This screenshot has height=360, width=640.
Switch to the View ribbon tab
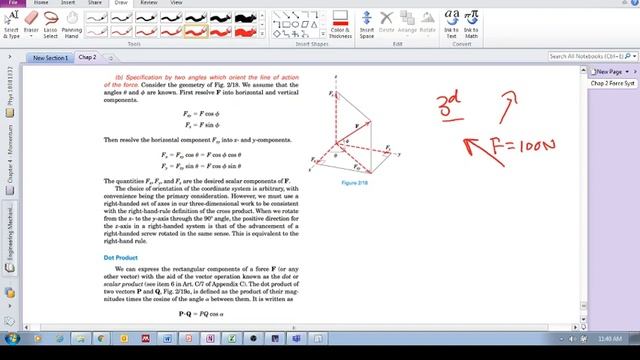176,3
